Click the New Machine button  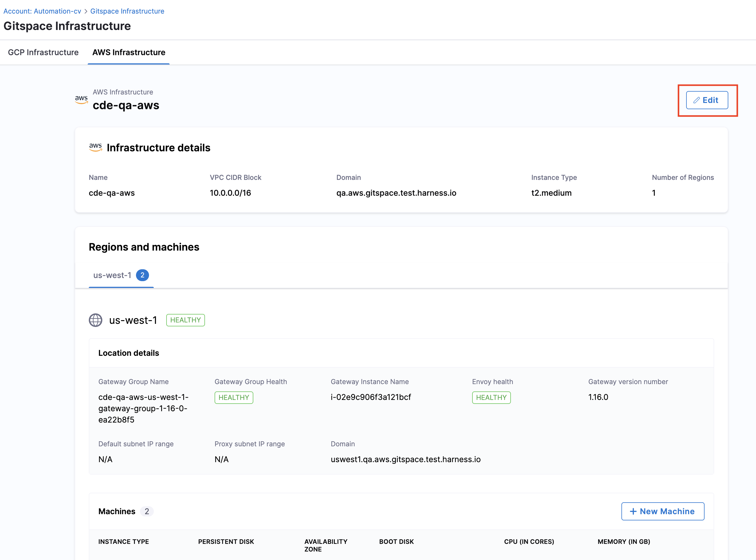(662, 511)
